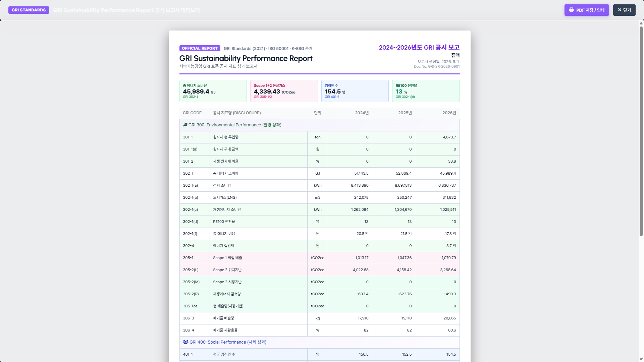Image resolution: width=644 pixels, height=362 pixels.
Task: Click the 재생 원자재 비율 row label
Action: (x=226, y=161)
